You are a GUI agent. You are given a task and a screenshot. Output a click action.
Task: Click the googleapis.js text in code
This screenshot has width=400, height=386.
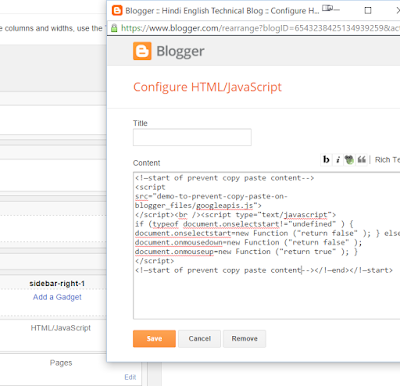pos(224,205)
